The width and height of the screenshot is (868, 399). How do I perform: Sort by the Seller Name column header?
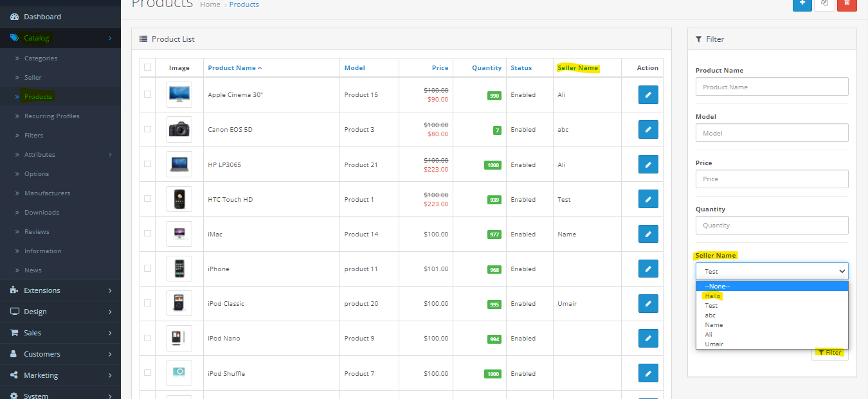point(578,68)
